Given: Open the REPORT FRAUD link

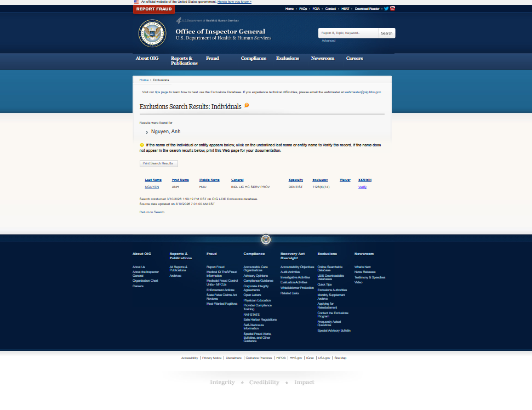Looking at the screenshot, I should point(153,9).
